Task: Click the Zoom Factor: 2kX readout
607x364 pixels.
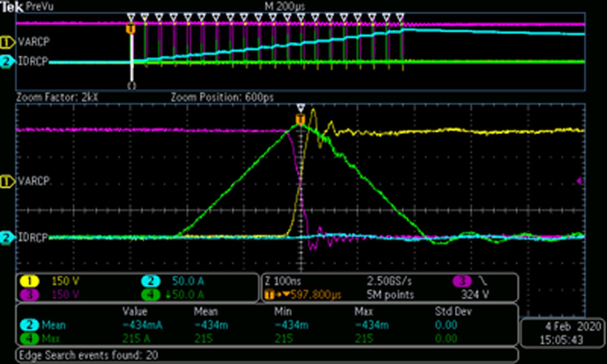Action: pos(57,98)
